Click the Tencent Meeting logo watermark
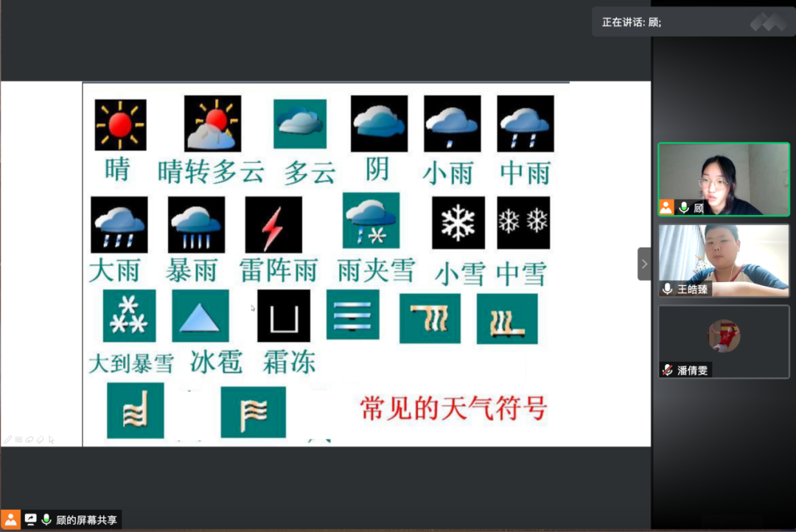Screen dimensions: 796x532 click(768, 22)
